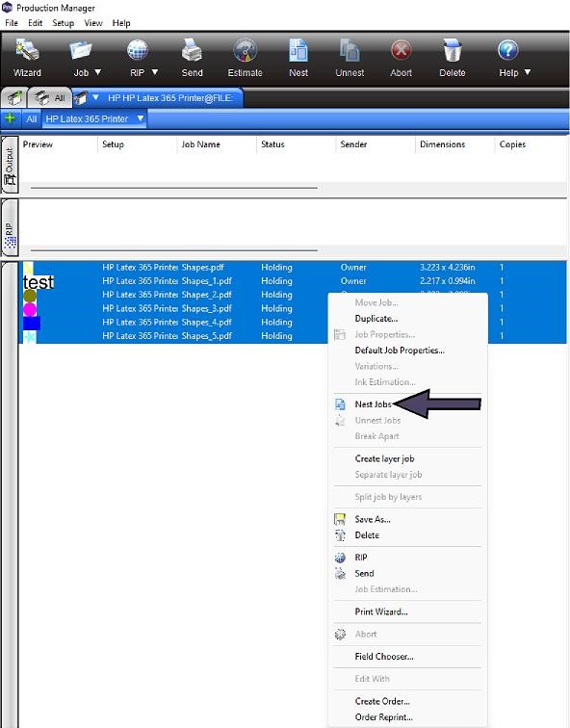The width and height of the screenshot is (570, 728).
Task: Choose RIP in context menu
Action: [361, 558]
